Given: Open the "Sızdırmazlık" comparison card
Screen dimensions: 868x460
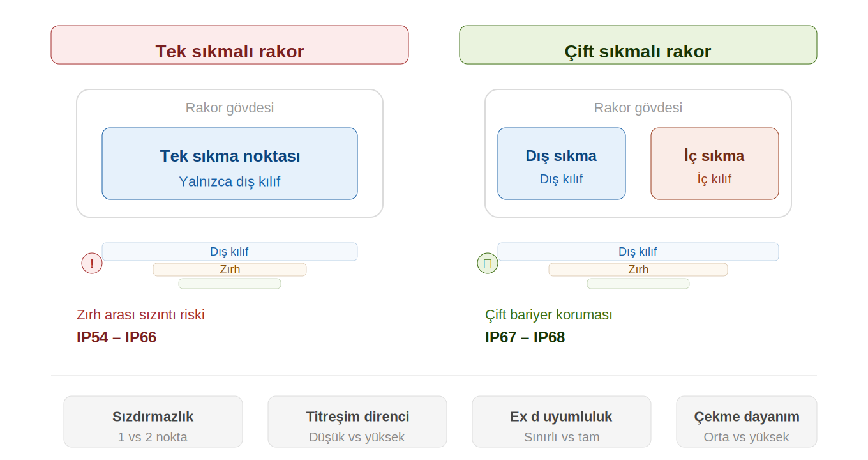Looking at the screenshot, I should [x=153, y=422].
